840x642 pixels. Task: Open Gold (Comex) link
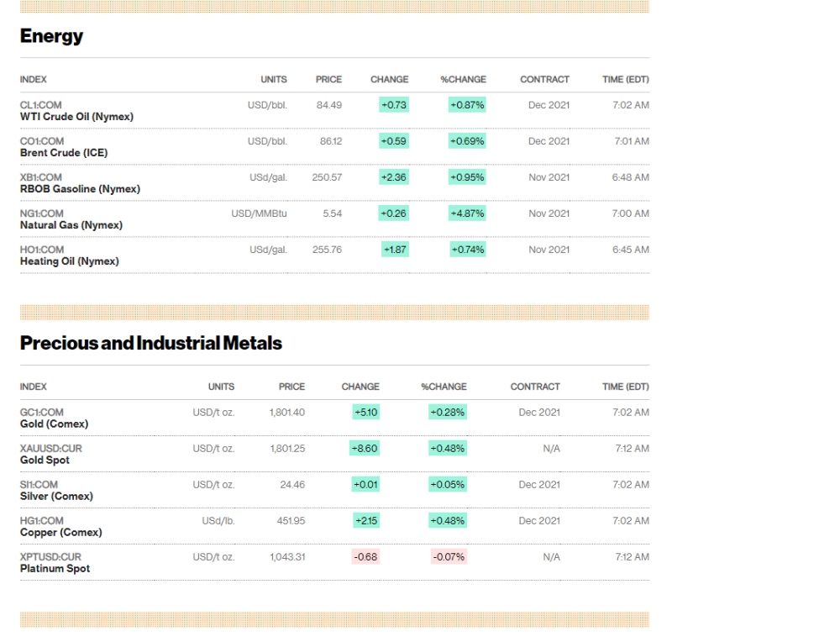point(54,424)
